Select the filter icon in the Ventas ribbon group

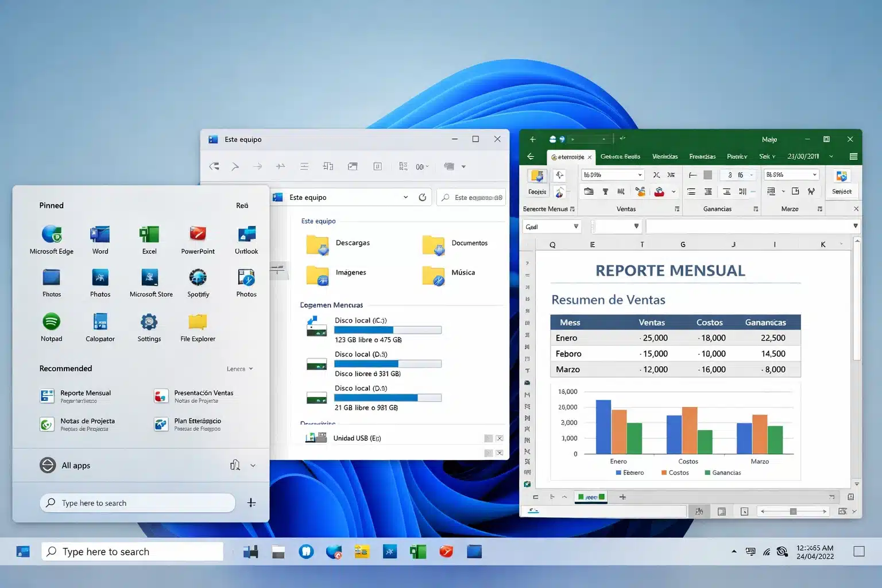pyautogui.click(x=605, y=191)
